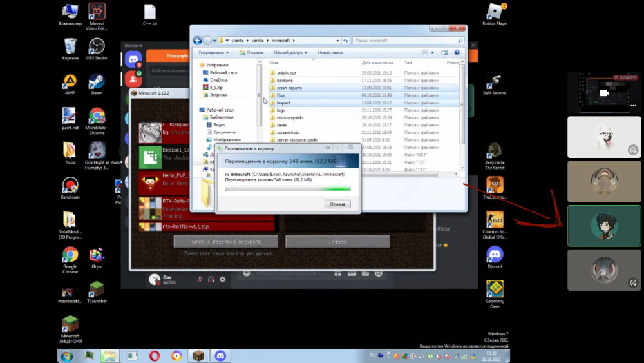The width and height of the screenshot is (644, 363).
Task: Select Impact folder row
Action: click(x=364, y=103)
